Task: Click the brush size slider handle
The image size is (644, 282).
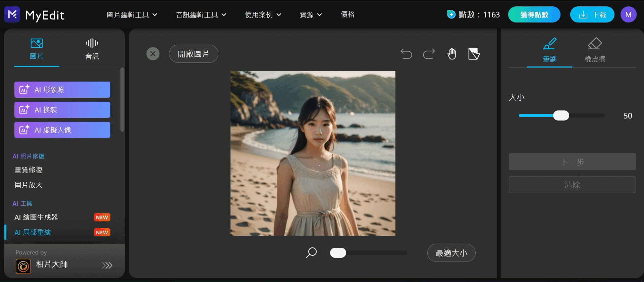Action: [561, 115]
